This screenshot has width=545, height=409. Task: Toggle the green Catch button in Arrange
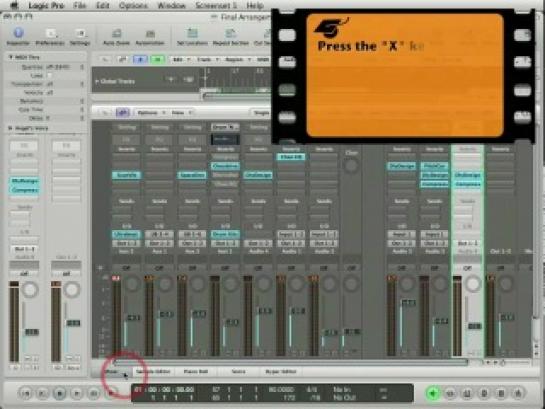point(157,60)
